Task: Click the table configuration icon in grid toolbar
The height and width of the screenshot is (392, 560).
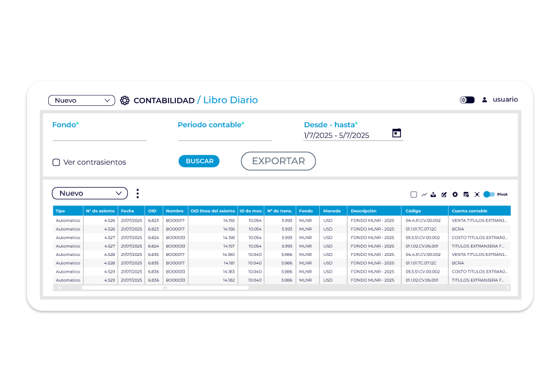Action: [x=466, y=194]
